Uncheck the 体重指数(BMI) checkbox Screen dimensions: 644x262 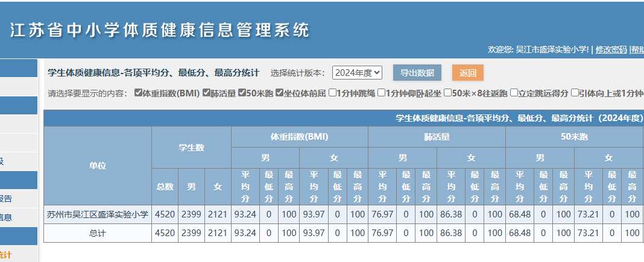click(x=138, y=93)
